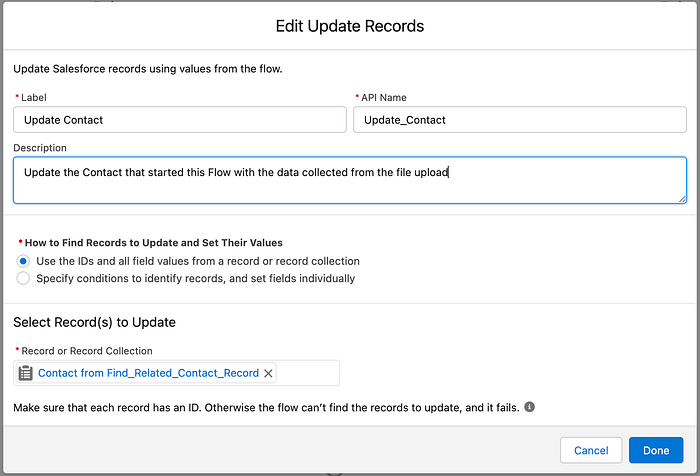Select 'Specify conditions to identify records' radio
The image size is (700, 476).
click(23, 278)
